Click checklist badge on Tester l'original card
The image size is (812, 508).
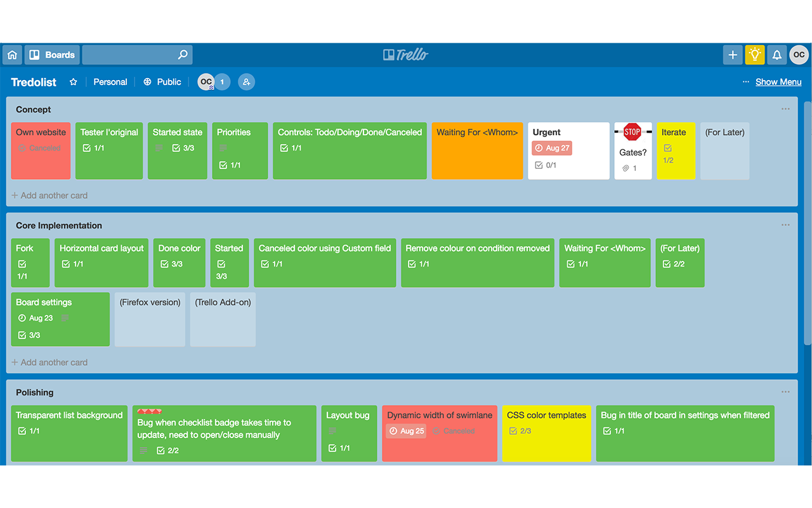pos(94,148)
